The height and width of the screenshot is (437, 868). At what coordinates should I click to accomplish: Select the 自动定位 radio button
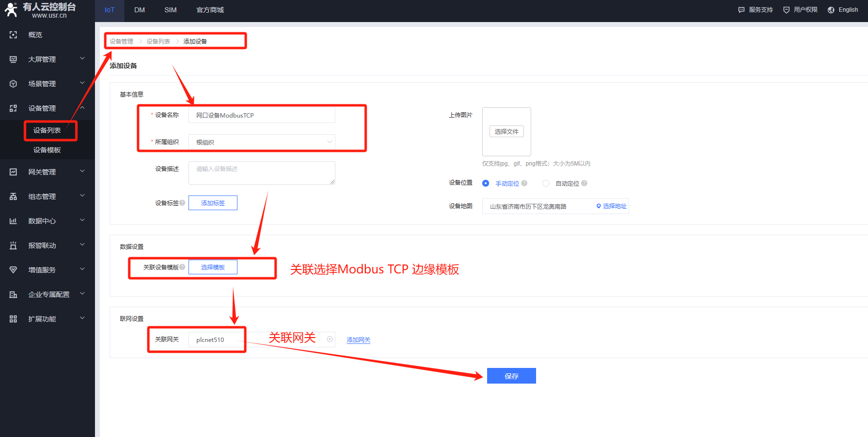click(x=546, y=183)
